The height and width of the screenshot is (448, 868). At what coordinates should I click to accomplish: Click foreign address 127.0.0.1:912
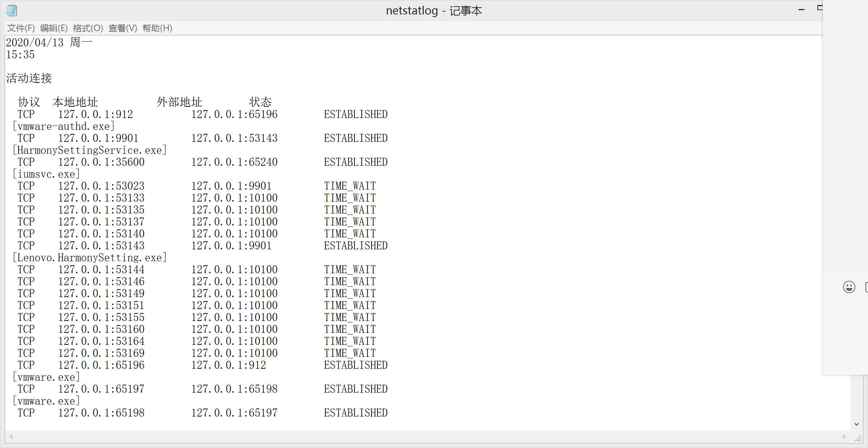point(229,365)
